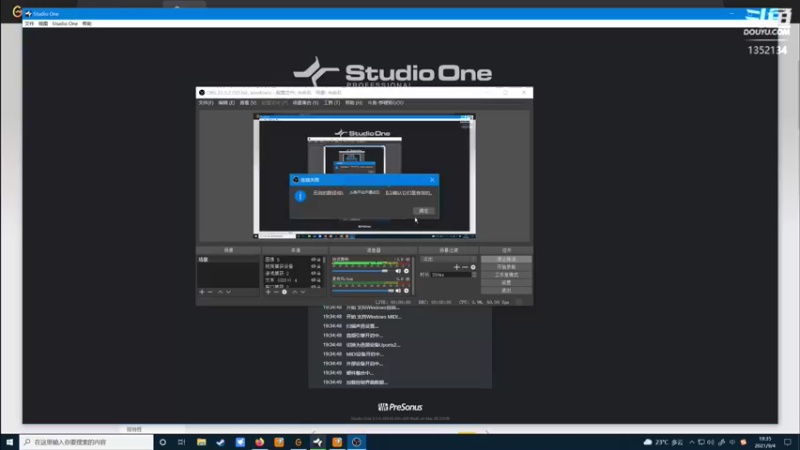This screenshot has height=450, width=800.
Task: Open File Explorer from the taskbar
Action: point(202,442)
